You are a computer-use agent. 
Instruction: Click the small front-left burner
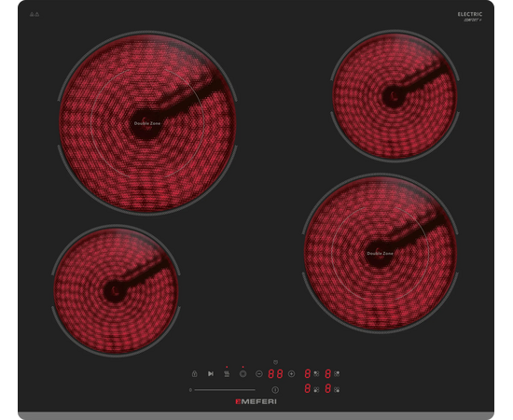pos(116,290)
